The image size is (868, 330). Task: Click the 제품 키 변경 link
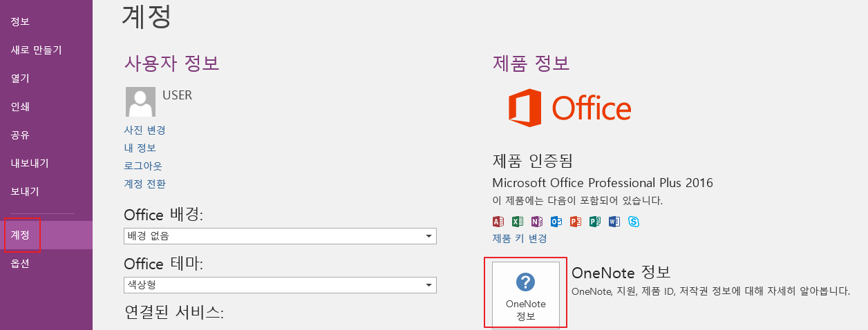[x=520, y=238]
